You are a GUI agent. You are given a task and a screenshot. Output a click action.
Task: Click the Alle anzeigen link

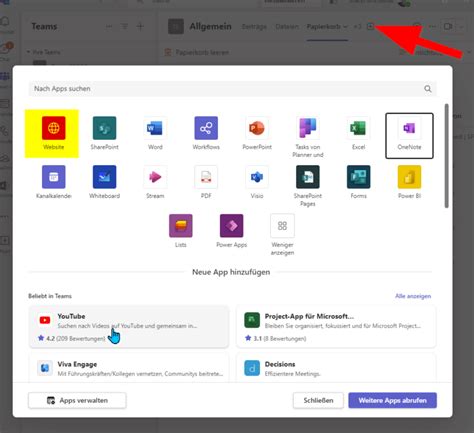pos(413,296)
